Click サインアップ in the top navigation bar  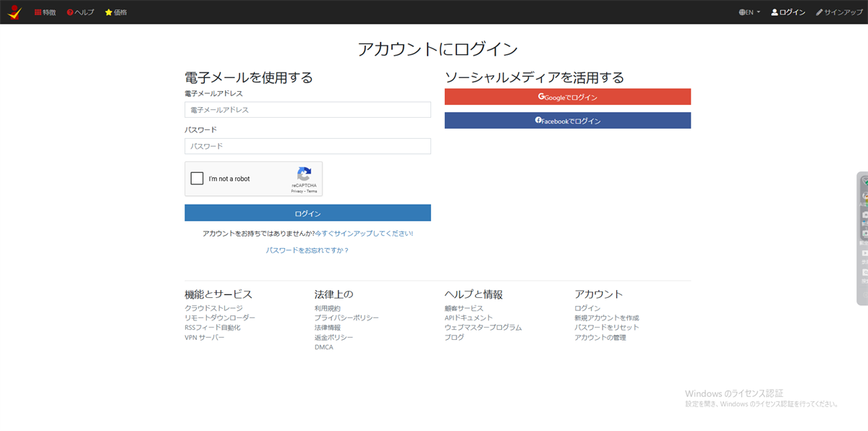pos(839,12)
